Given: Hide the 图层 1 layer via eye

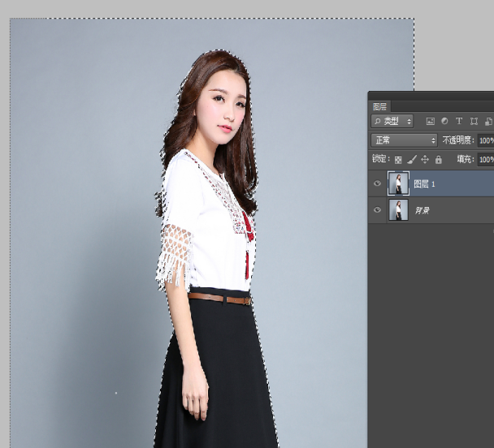Looking at the screenshot, I should tap(377, 183).
